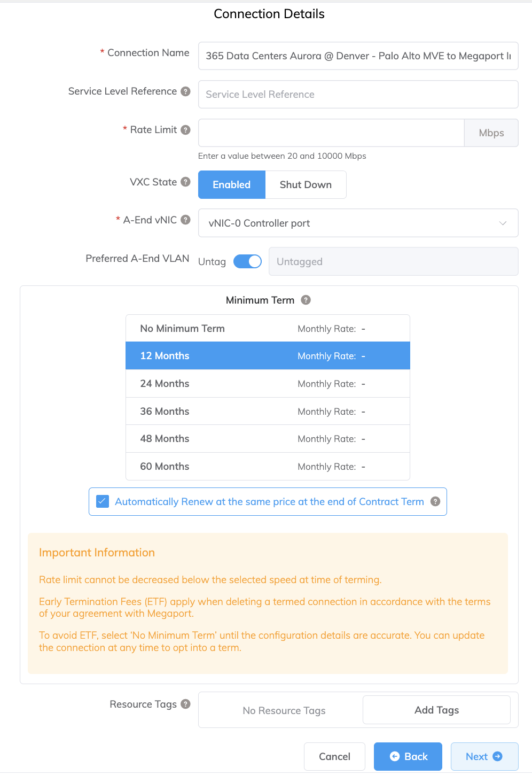
Task: Open the Minimum Term help icon
Action: [x=306, y=300]
